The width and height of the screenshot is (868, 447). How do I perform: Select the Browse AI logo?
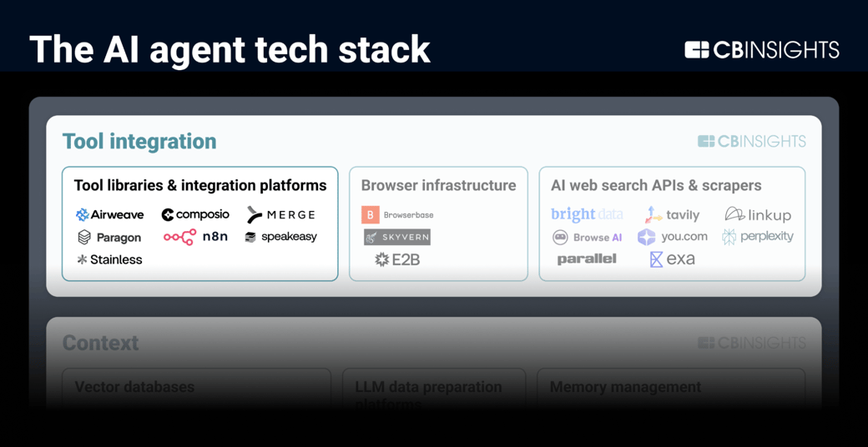click(587, 238)
